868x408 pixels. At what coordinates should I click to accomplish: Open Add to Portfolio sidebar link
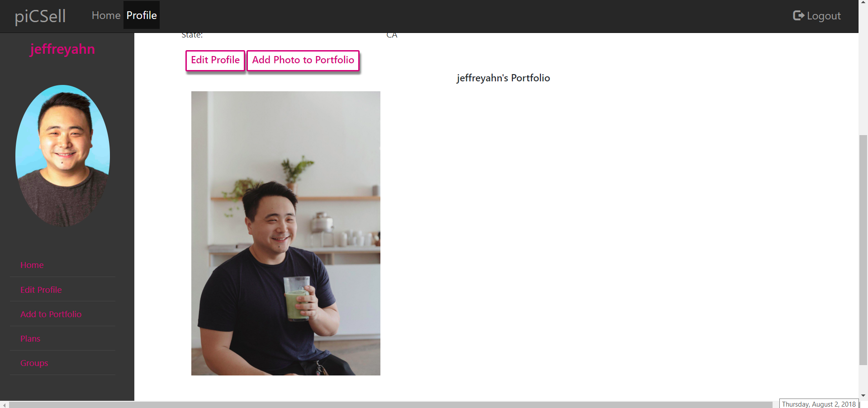[x=51, y=314]
